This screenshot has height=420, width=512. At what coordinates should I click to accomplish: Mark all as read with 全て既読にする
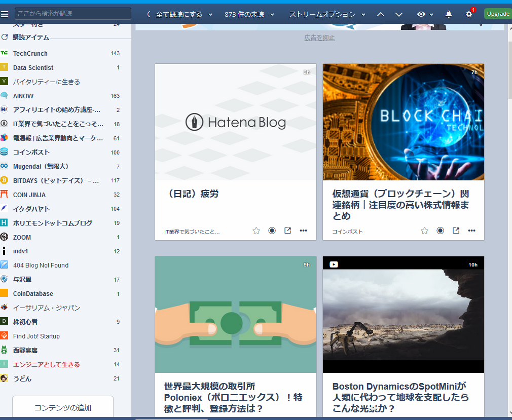click(x=179, y=14)
